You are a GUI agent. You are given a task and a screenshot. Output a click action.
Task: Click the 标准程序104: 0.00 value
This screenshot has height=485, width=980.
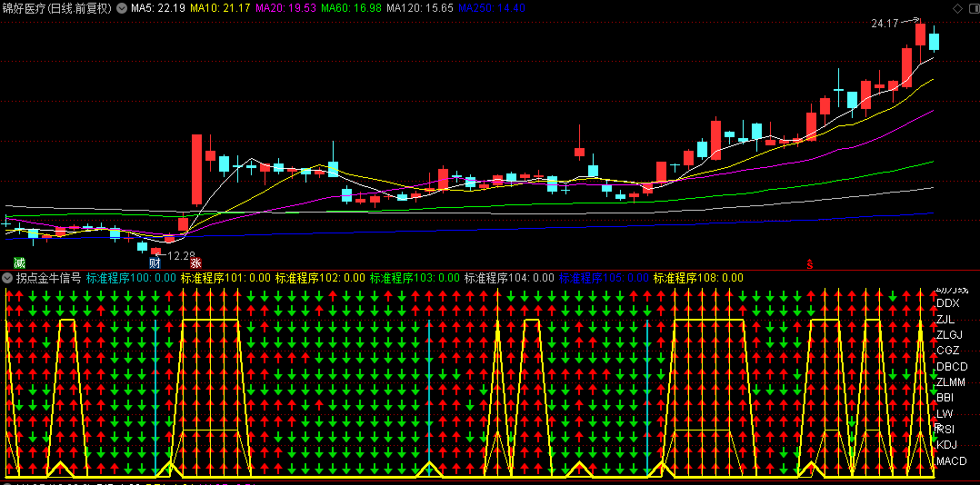509,278
